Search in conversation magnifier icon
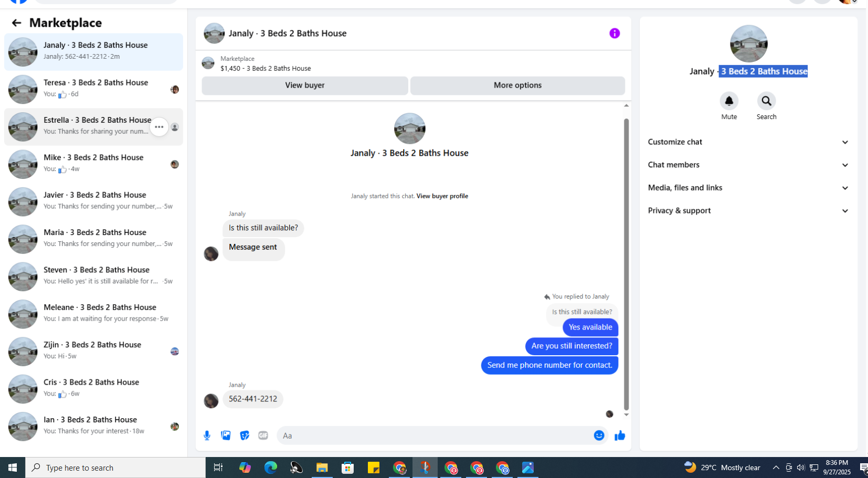This screenshot has height=478, width=868. click(766, 101)
